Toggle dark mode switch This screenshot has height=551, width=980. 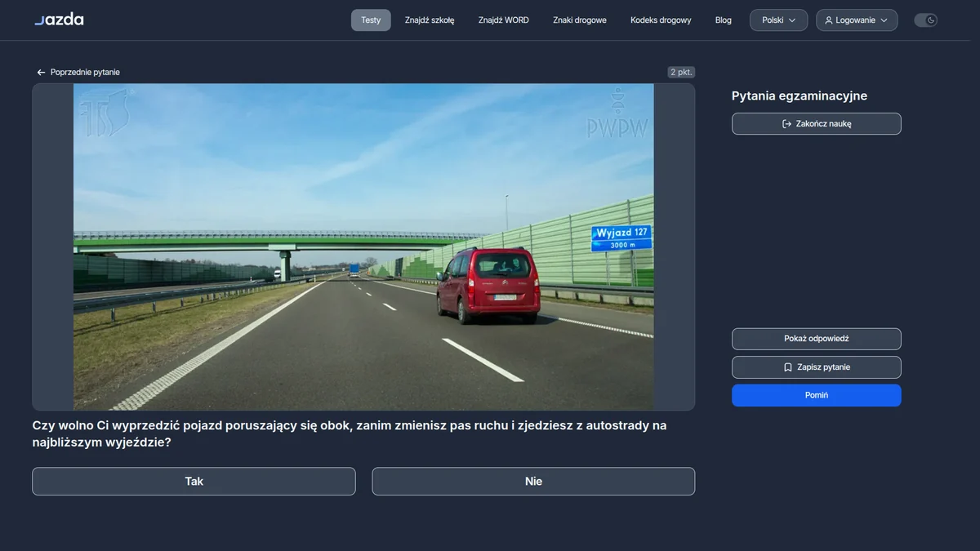point(925,20)
